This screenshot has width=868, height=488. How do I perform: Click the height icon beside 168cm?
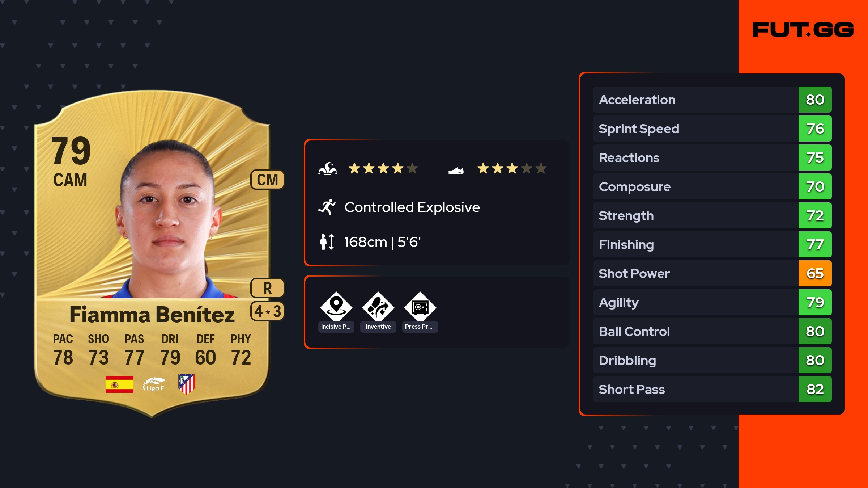327,242
